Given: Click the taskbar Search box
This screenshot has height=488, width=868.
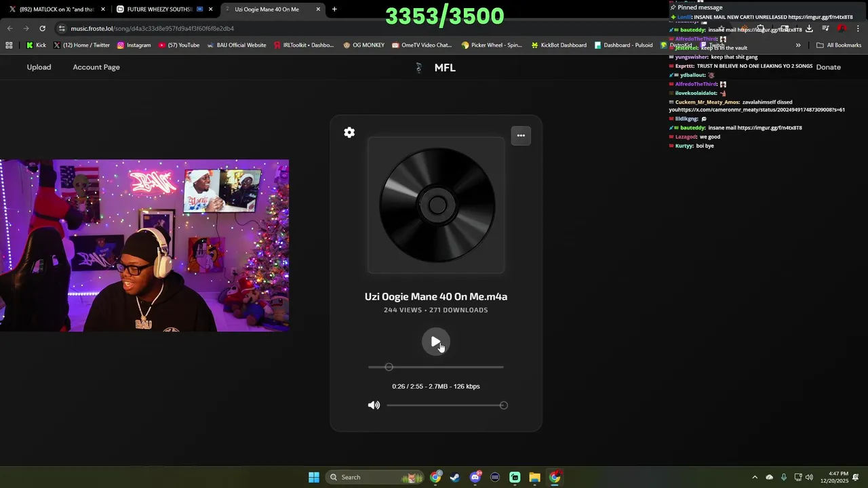Looking at the screenshot, I should point(375,477).
